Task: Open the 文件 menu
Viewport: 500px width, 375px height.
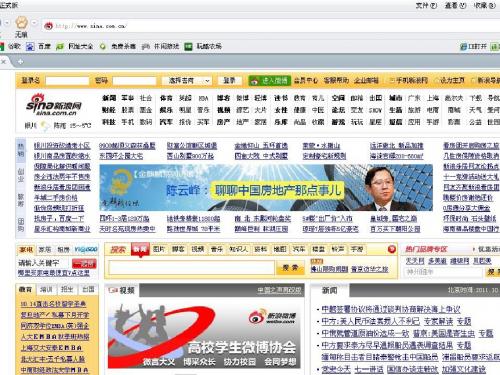Action: coord(426,5)
